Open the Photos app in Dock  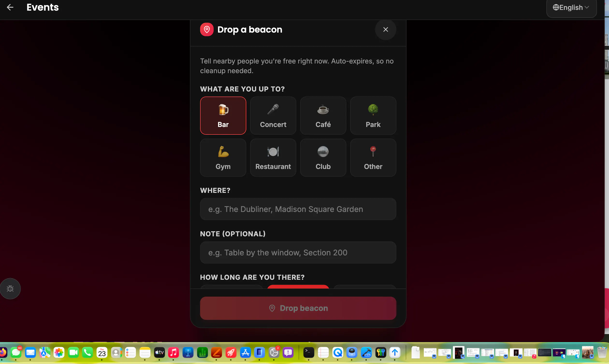click(59, 353)
